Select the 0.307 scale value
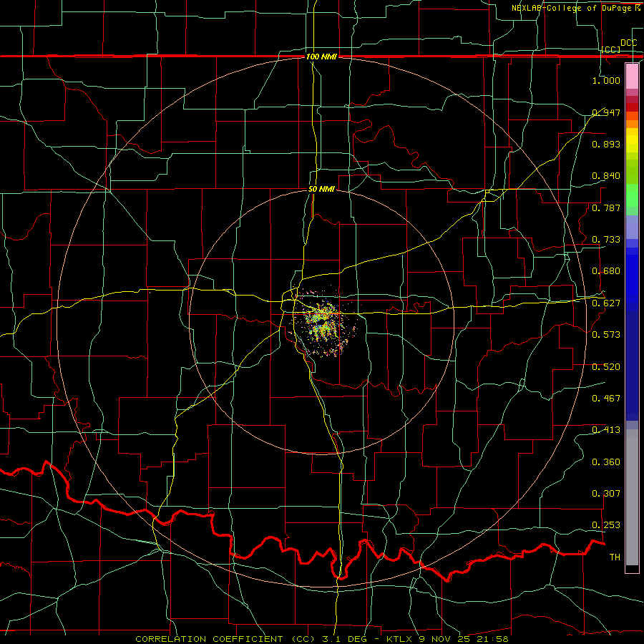The height and width of the screenshot is (644, 644). (x=606, y=494)
